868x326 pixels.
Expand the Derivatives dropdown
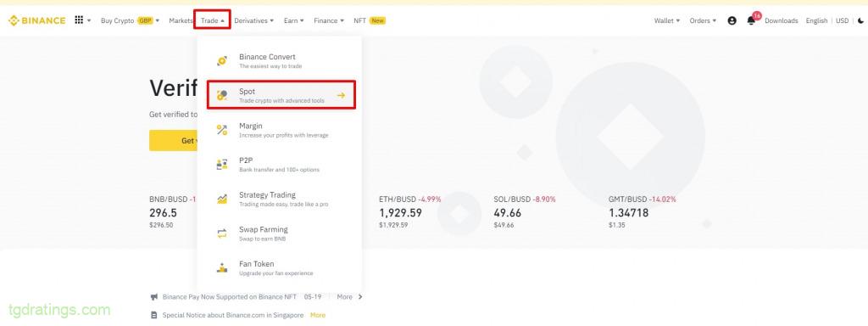click(254, 20)
